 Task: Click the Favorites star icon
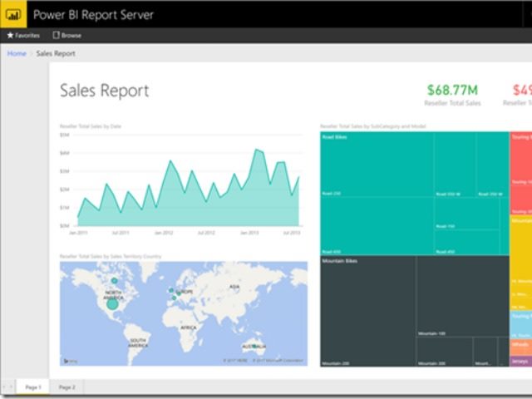pyautogui.click(x=10, y=35)
